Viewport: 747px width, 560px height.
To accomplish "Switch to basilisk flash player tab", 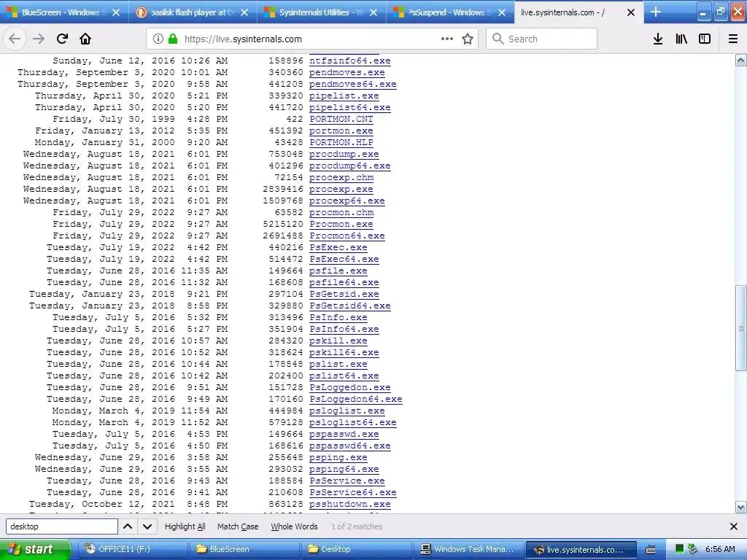I will [x=193, y=12].
